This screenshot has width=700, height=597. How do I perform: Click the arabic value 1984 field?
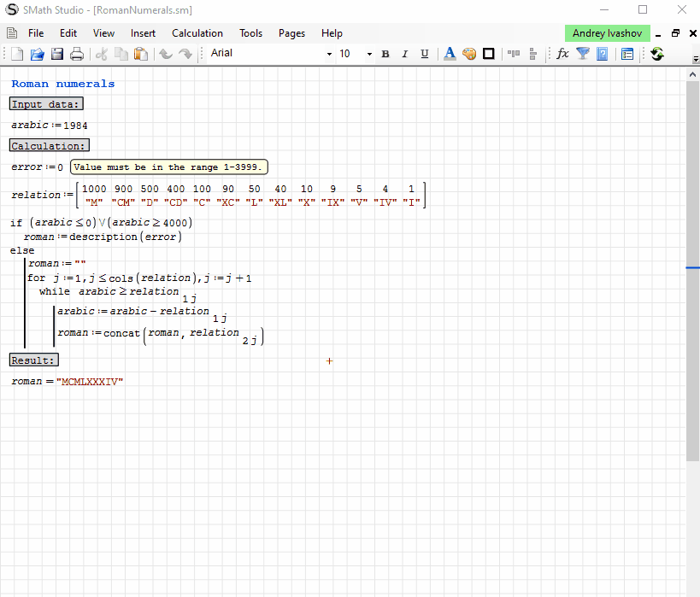pos(75,126)
